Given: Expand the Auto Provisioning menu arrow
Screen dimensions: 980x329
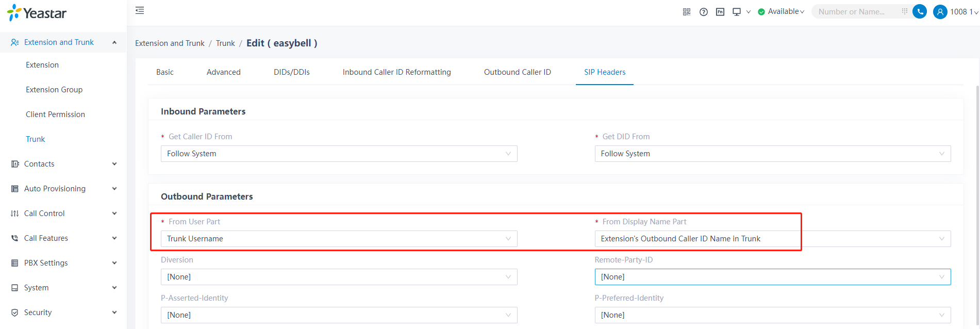Looking at the screenshot, I should click(114, 189).
